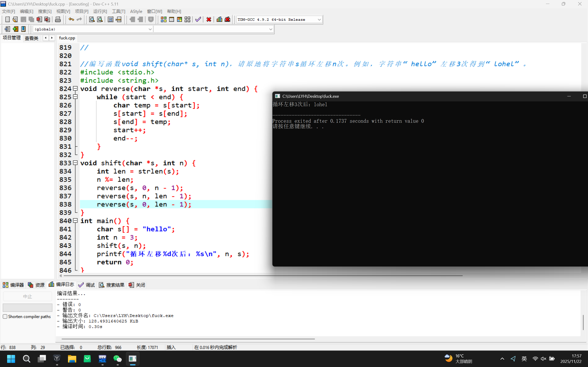Click the 编译器 bottom panel tab
The width and height of the screenshot is (588, 367).
(13, 285)
